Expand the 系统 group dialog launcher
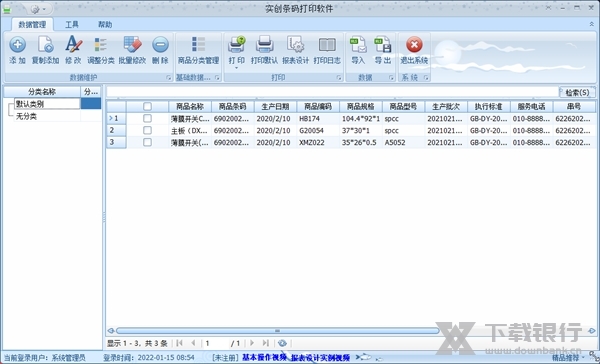The image size is (600, 364). coord(426,78)
